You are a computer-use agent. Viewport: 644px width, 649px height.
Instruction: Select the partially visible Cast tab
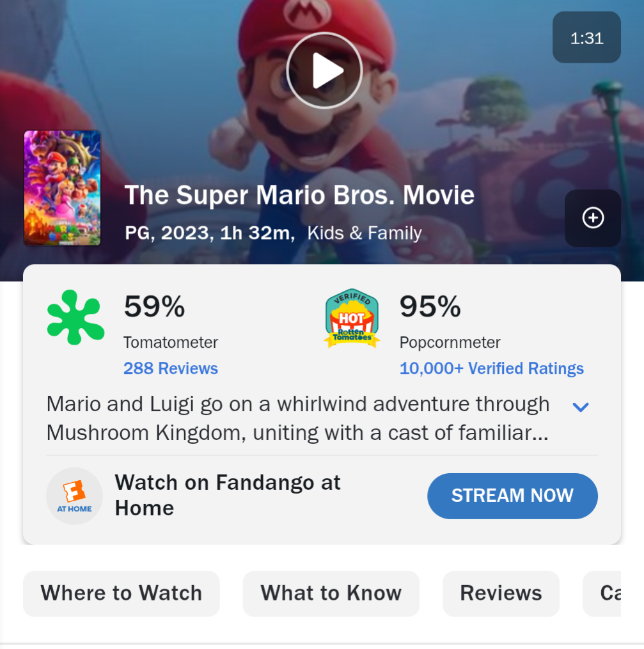click(602, 593)
